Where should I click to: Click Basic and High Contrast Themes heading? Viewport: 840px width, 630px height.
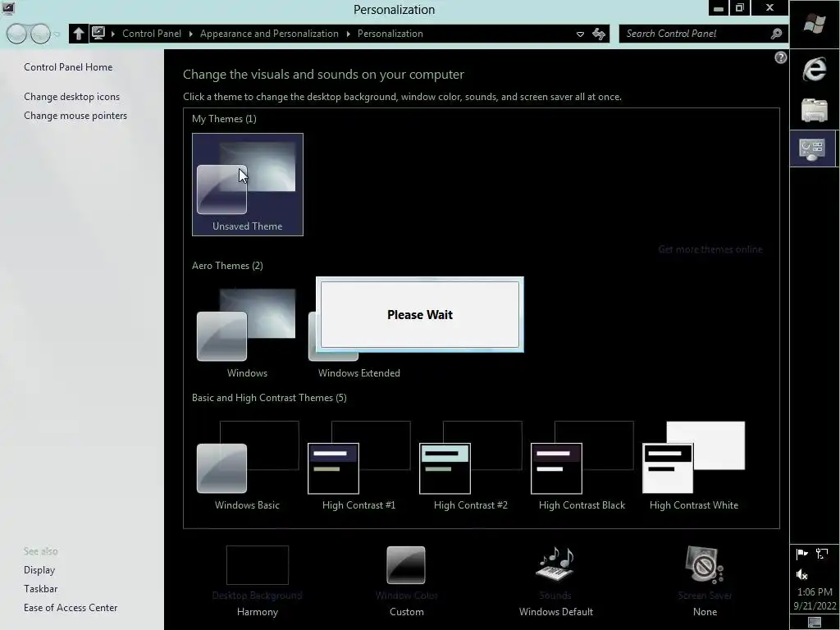pos(269,398)
